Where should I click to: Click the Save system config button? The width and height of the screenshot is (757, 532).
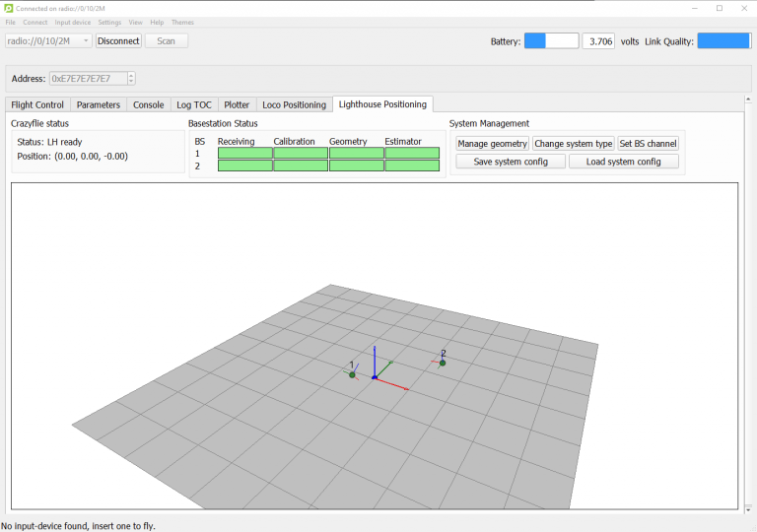(x=511, y=162)
